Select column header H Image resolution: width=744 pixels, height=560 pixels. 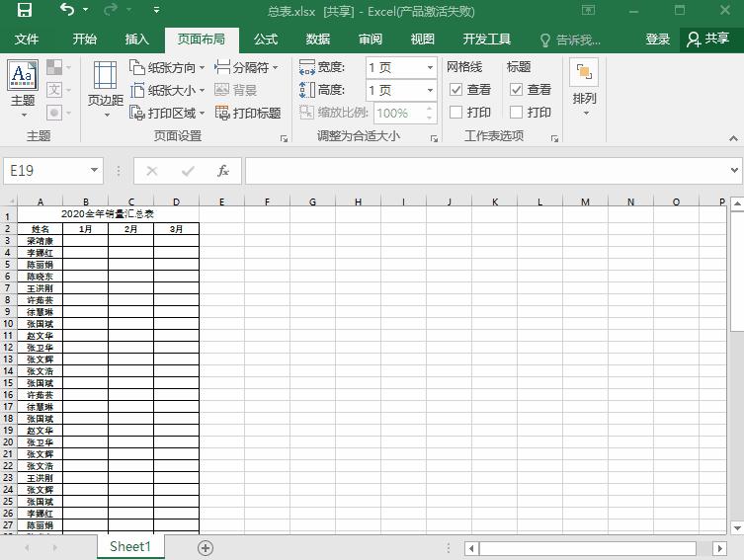359,201
